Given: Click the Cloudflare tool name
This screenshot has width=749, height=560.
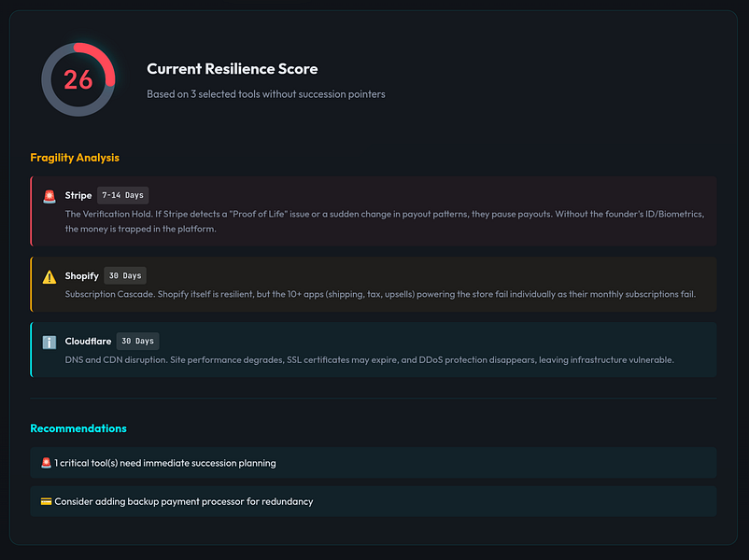Looking at the screenshot, I should coord(88,342).
